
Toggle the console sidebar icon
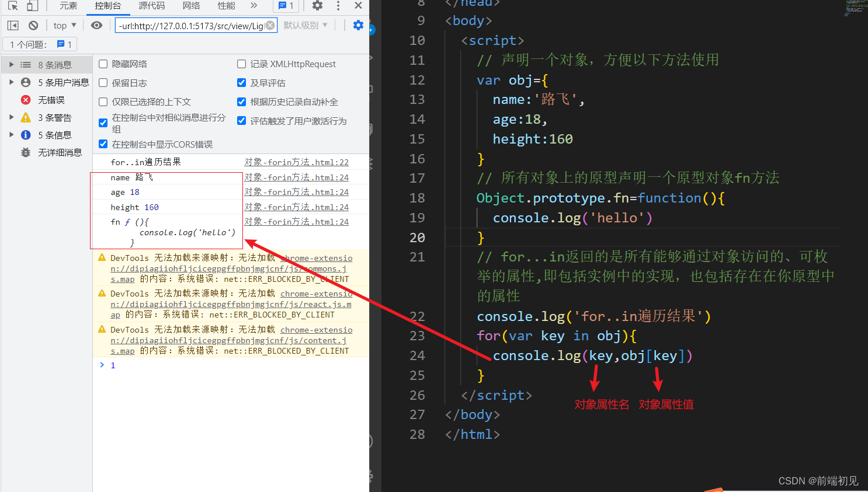pos(13,25)
